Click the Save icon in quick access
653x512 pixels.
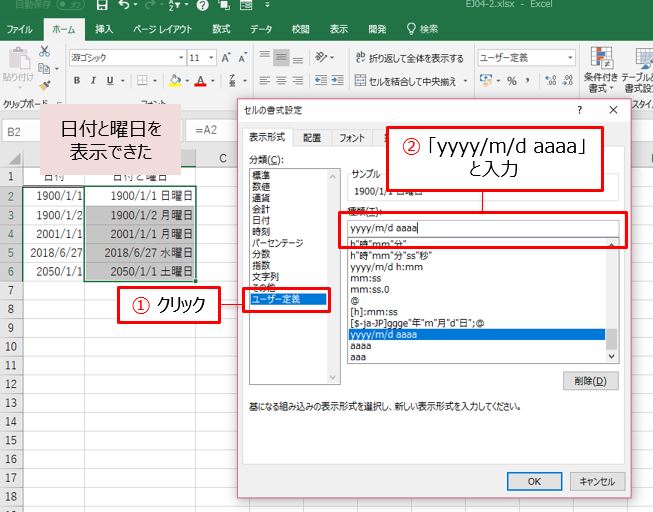[x=102, y=5]
